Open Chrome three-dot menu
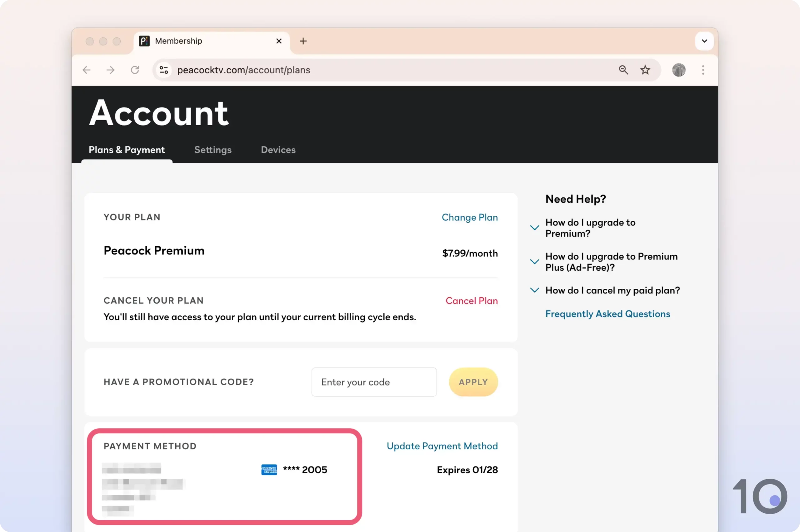 pyautogui.click(x=703, y=70)
